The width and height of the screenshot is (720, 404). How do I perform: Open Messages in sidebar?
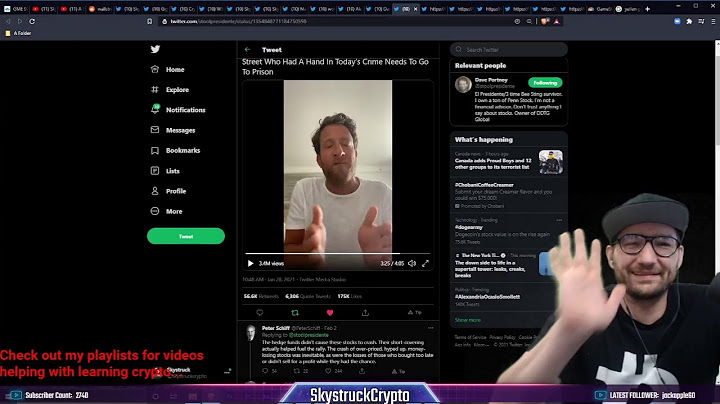click(x=173, y=130)
